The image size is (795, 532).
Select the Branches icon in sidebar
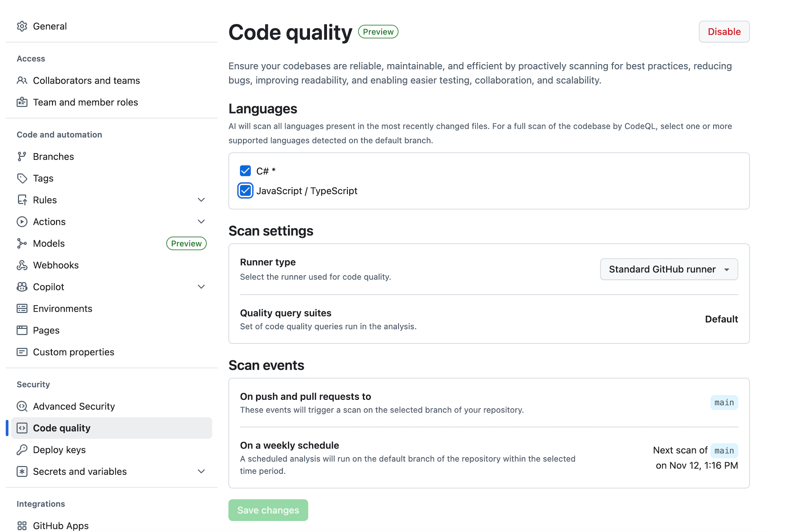click(x=22, y=156)
